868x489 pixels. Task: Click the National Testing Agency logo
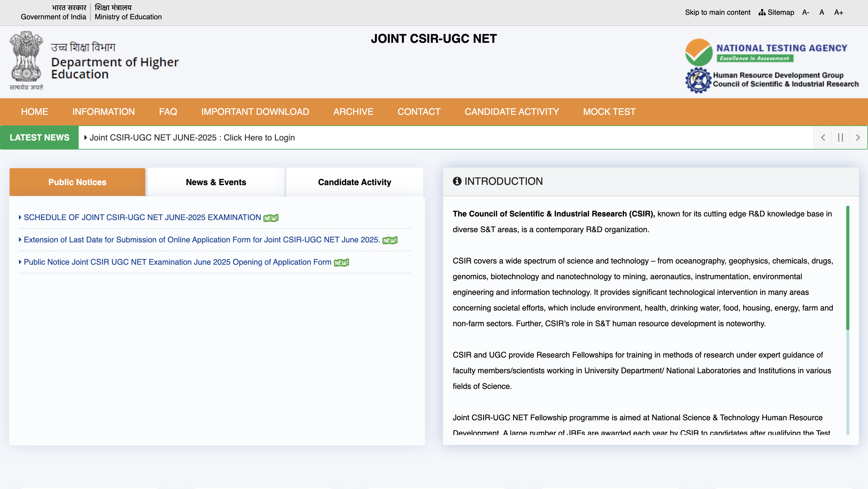pos(766,52)
